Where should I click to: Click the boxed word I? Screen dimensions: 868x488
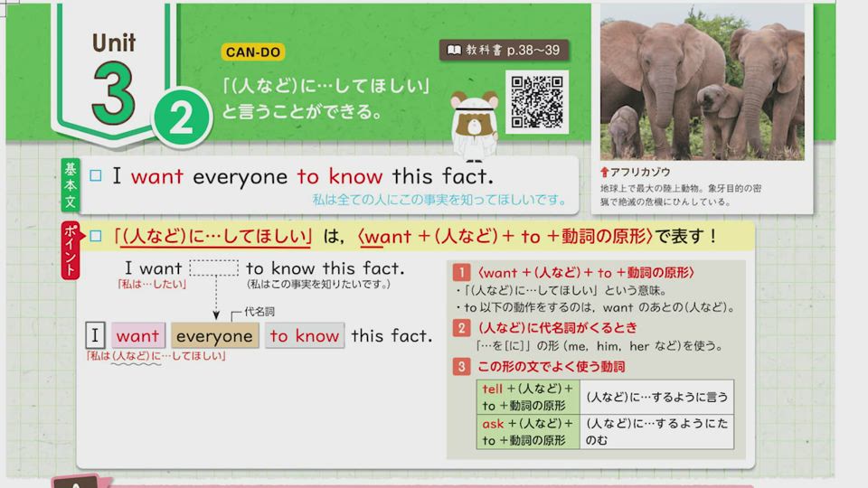point(94,336)
